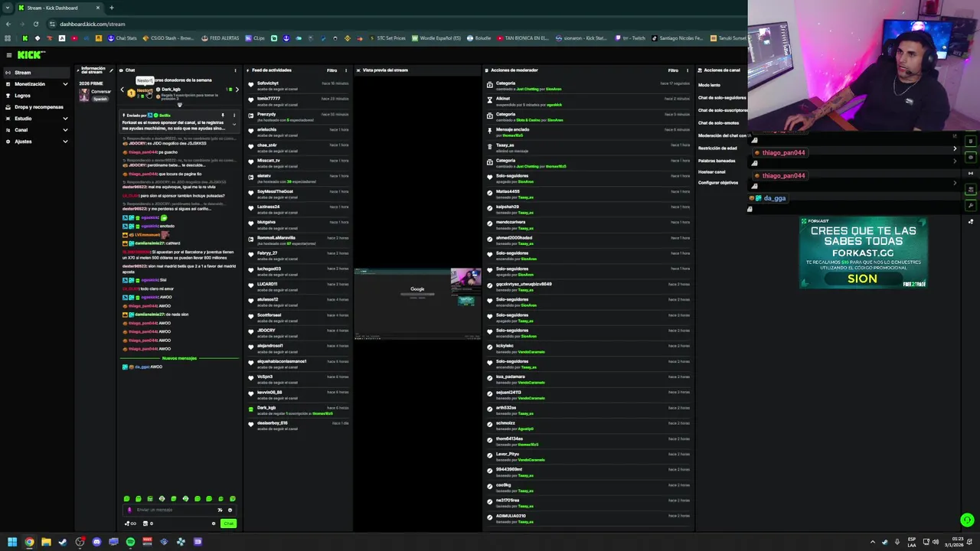Open Acciones de moderador Filtro
This screenshot has width=980, height=551.
(673, 70)
